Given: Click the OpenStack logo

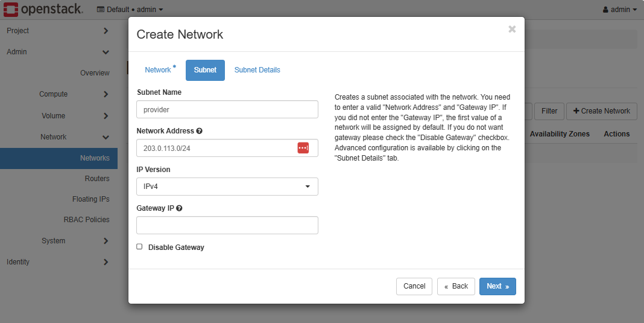Looking at the screenshot, I should (x=42, y=10).
